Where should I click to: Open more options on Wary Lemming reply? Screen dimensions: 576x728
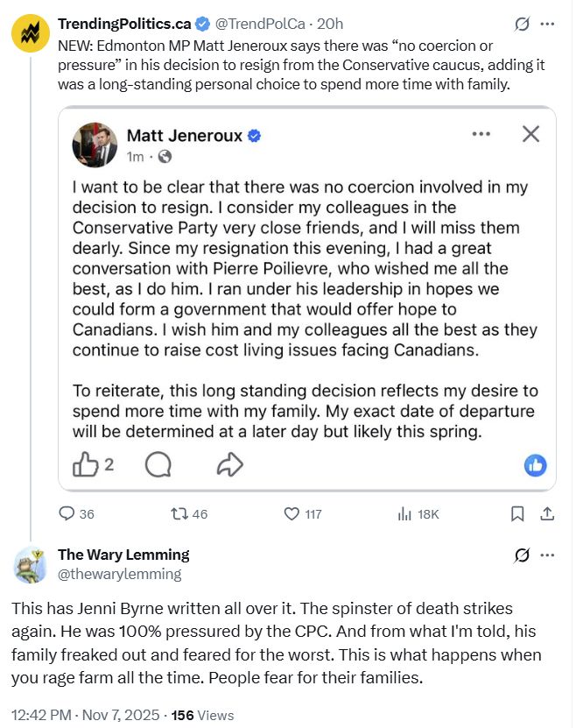click(548, 555)
